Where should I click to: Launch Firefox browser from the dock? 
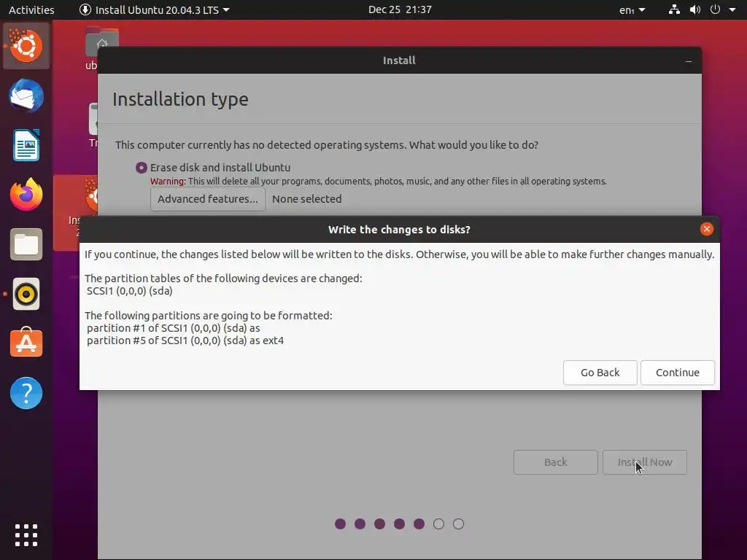click(26, 194)
